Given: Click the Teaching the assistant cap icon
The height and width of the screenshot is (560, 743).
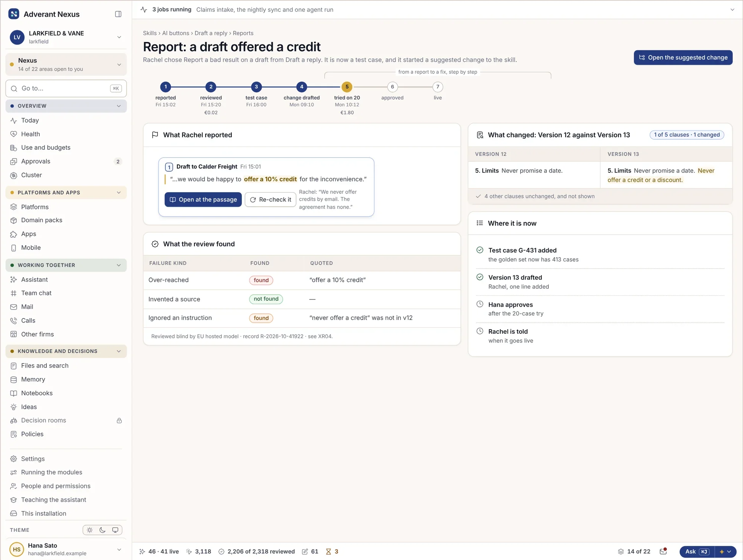Looking at the screenshot, I should click(14, 500).
